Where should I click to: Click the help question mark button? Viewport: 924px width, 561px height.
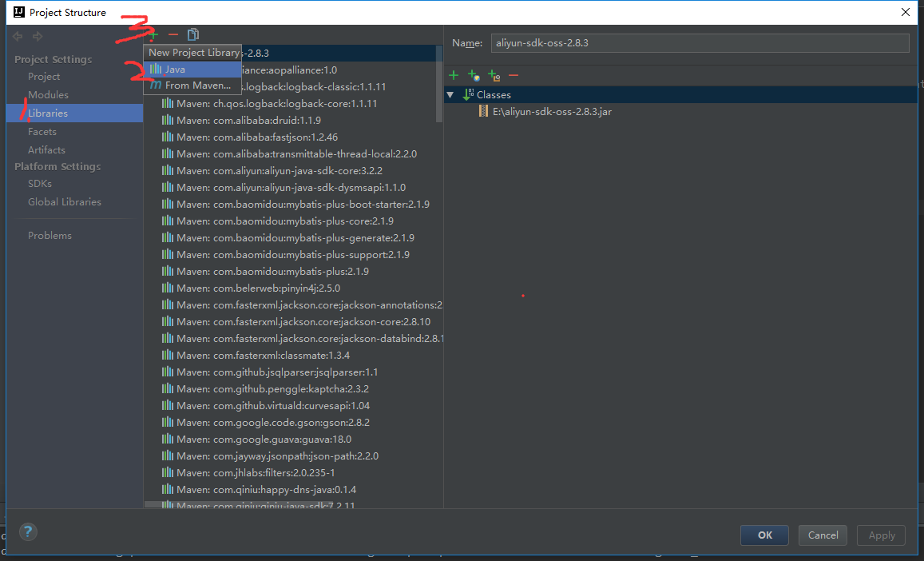[x=28, y=531]
